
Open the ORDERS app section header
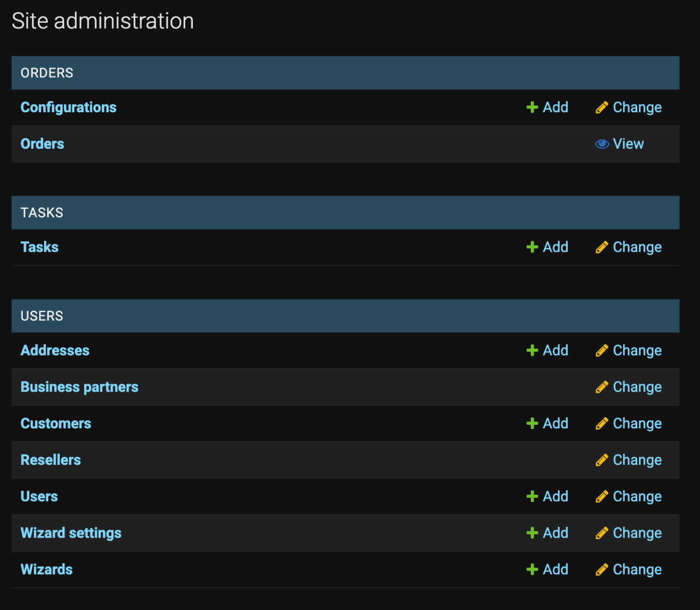pyautogui.click(x=47, y=73)
